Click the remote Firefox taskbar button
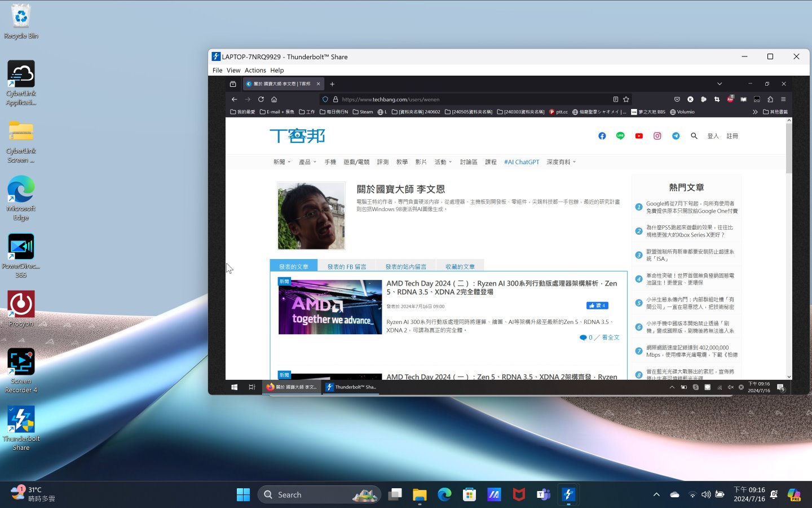This screenshot has width=812, height=508. (292, 387)
